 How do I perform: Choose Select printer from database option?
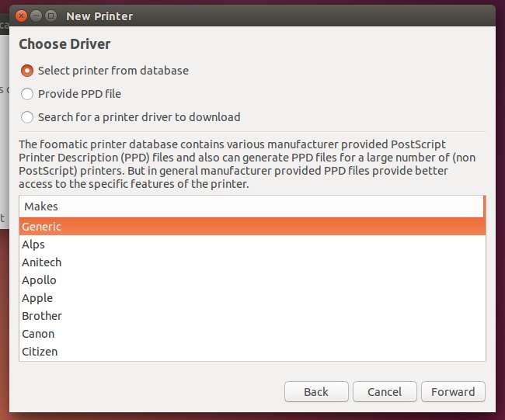pos(27,71)
